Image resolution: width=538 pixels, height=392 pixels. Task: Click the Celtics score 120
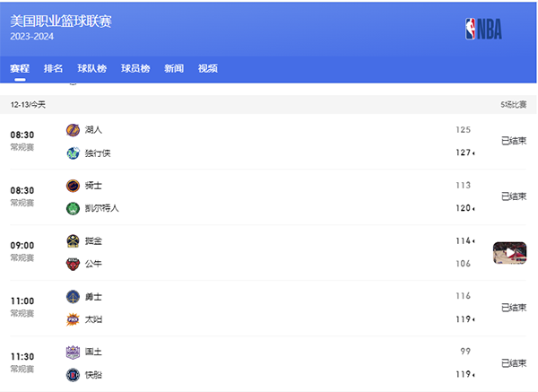pyautogui.click(x=464, y=208)
